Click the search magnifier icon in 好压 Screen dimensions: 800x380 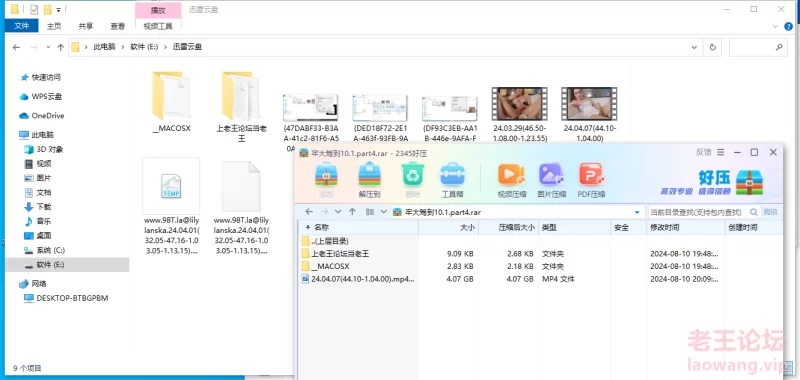click(754, 212)
